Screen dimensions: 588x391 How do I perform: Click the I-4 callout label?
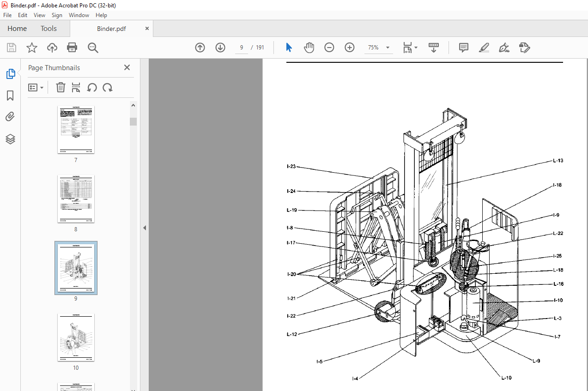pos(355,379)
